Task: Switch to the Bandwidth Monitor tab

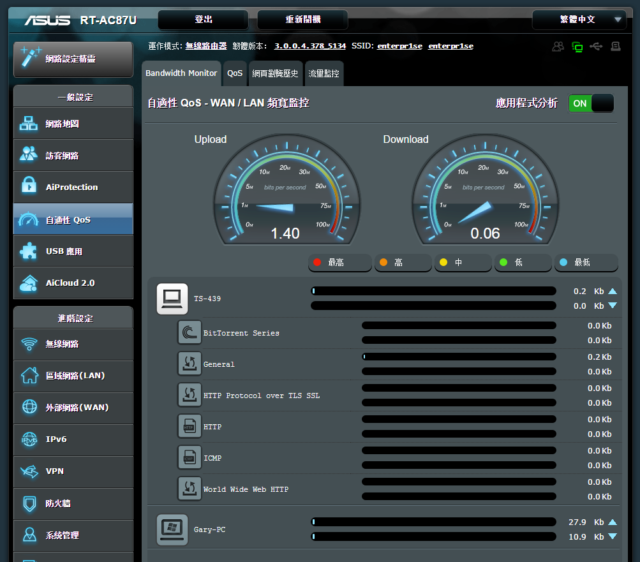Action: [x=181, y=73]
